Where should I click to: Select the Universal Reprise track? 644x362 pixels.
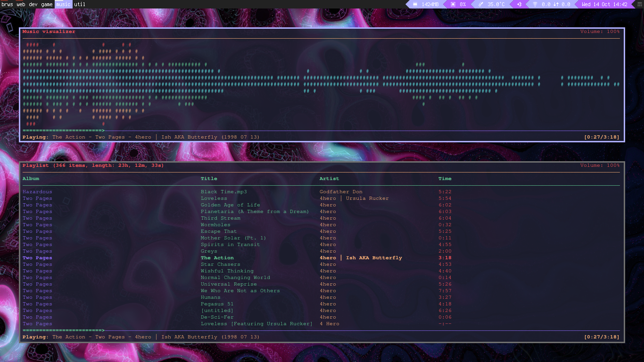pyautogui.click(x=229, y=284)
